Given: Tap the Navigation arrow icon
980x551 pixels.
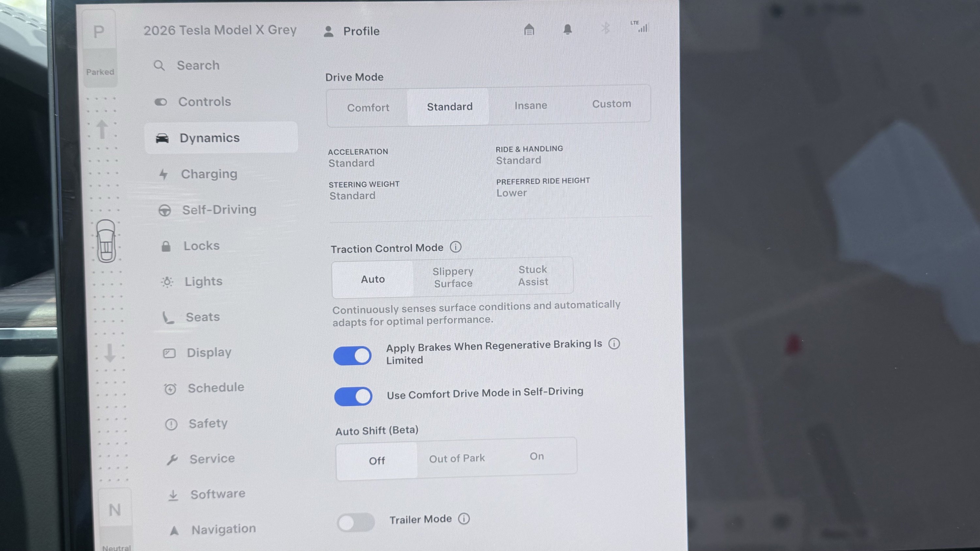Looking at the screenshot, I should tap(174, 530).
